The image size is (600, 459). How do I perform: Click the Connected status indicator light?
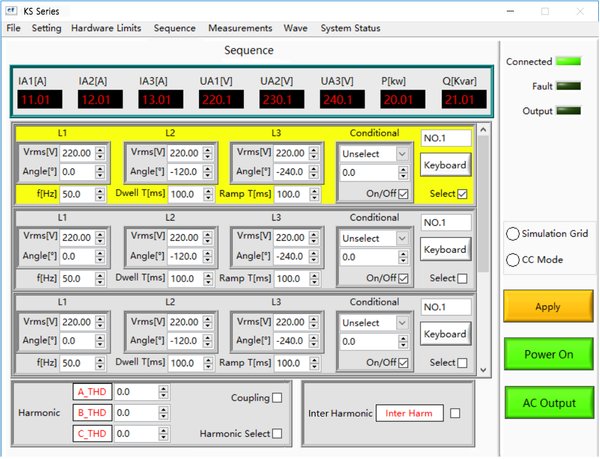pyautogui.click(x=569, y=61)
